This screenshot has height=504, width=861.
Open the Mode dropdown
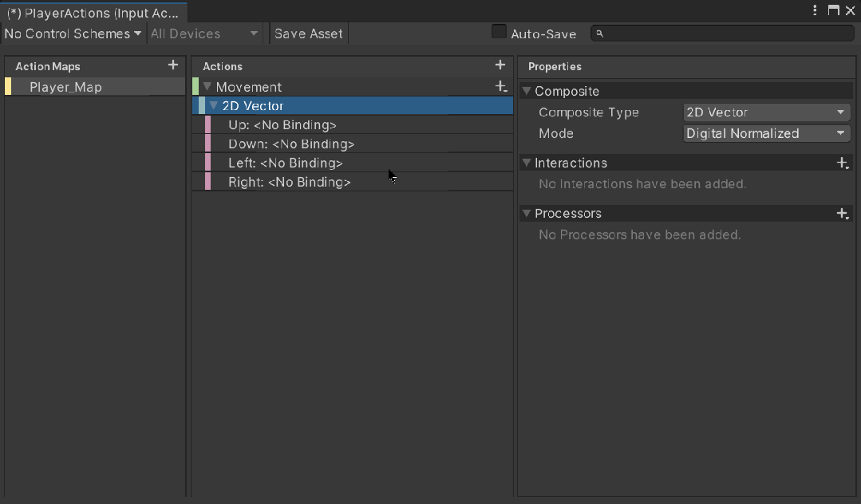[x=767, y=133]
